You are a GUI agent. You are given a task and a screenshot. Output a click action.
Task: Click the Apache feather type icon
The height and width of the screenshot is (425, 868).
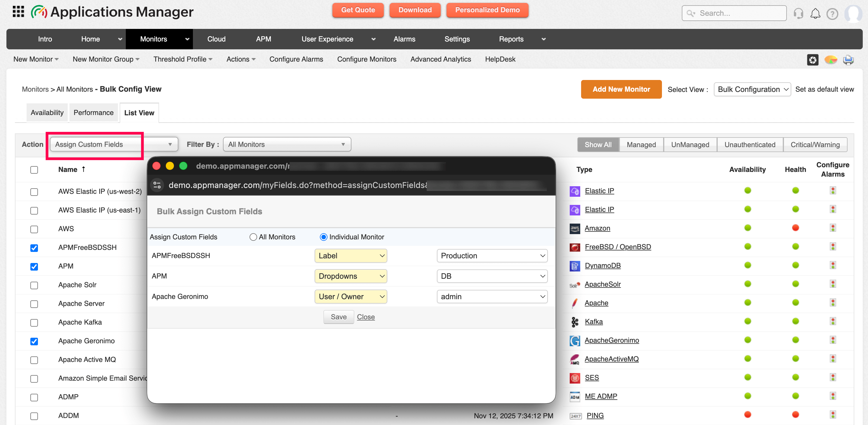tap(574, 303)
